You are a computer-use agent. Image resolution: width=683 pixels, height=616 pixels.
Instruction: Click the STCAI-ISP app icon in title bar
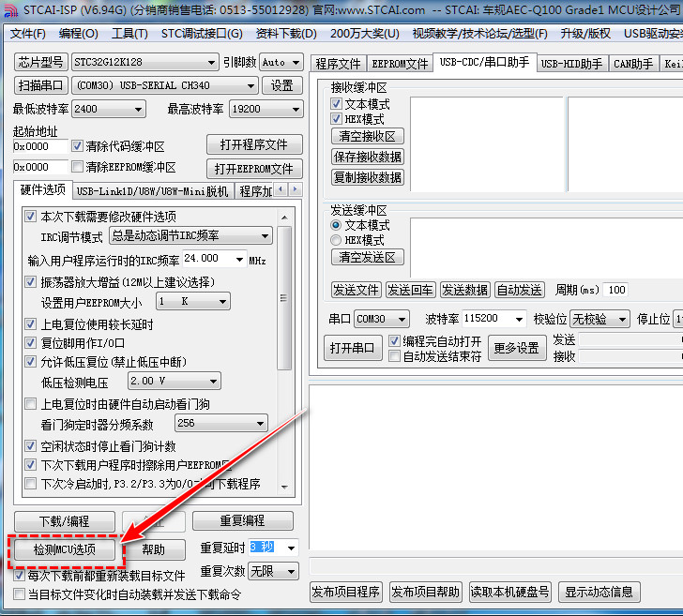click(10, 9)
